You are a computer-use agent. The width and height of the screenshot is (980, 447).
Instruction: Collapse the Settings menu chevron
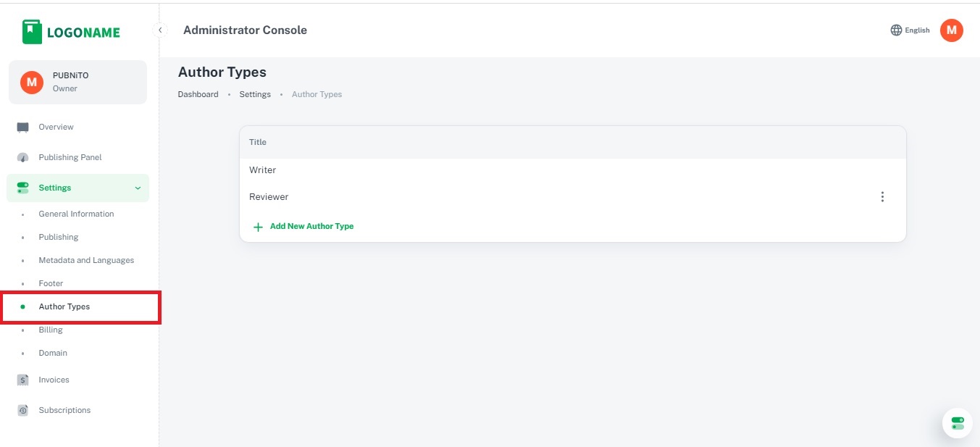point(138,188)
